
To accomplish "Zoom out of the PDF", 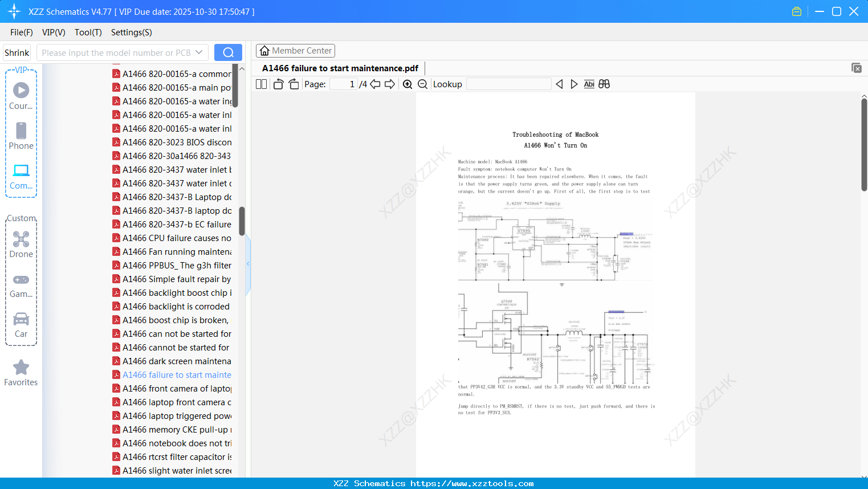I will tap(422, 84).
